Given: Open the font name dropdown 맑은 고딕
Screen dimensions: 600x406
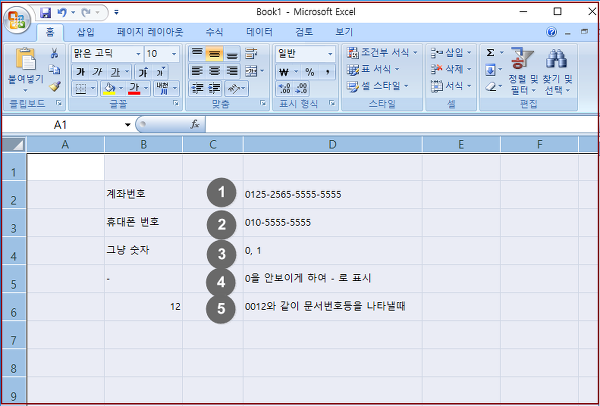Looking at the screenshot, I should [138, 54].
